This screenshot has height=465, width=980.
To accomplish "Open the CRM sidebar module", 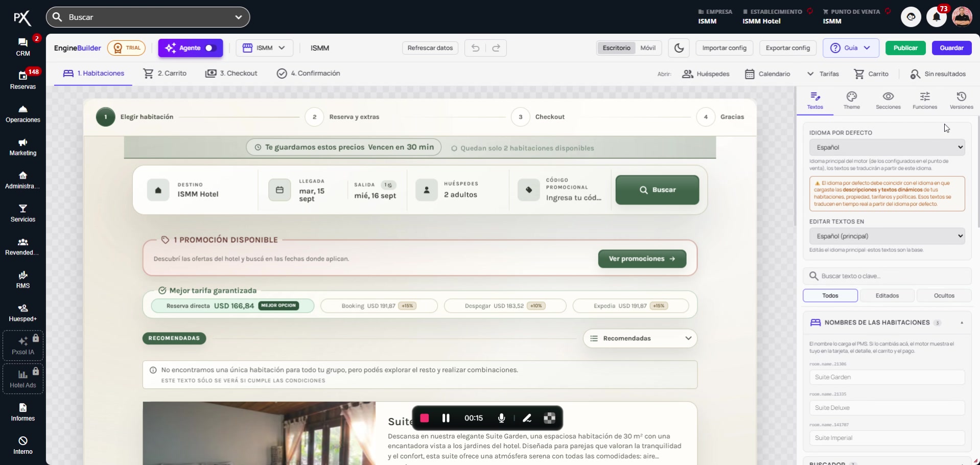I will click(x=23, y=47).
